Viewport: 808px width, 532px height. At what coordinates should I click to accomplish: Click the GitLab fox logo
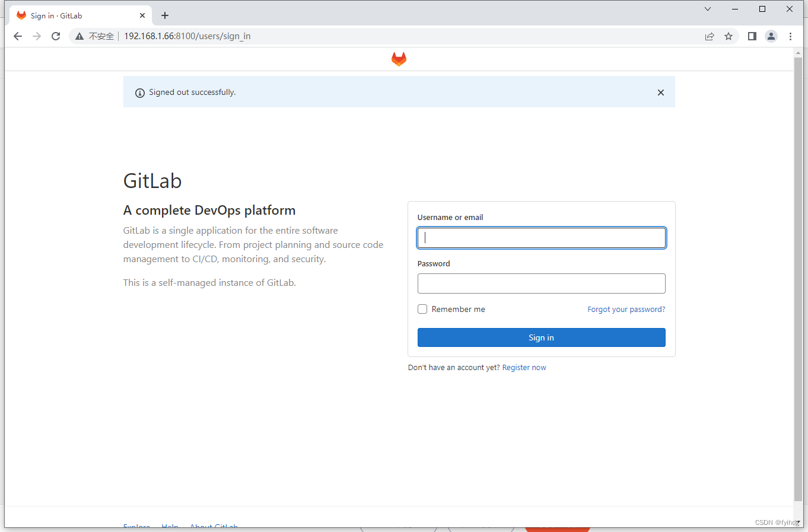[399, 59]
